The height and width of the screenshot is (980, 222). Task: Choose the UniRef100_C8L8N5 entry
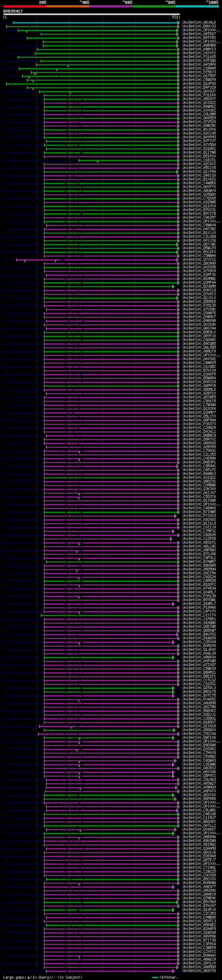pyautogui.click(x=199, y=114)
